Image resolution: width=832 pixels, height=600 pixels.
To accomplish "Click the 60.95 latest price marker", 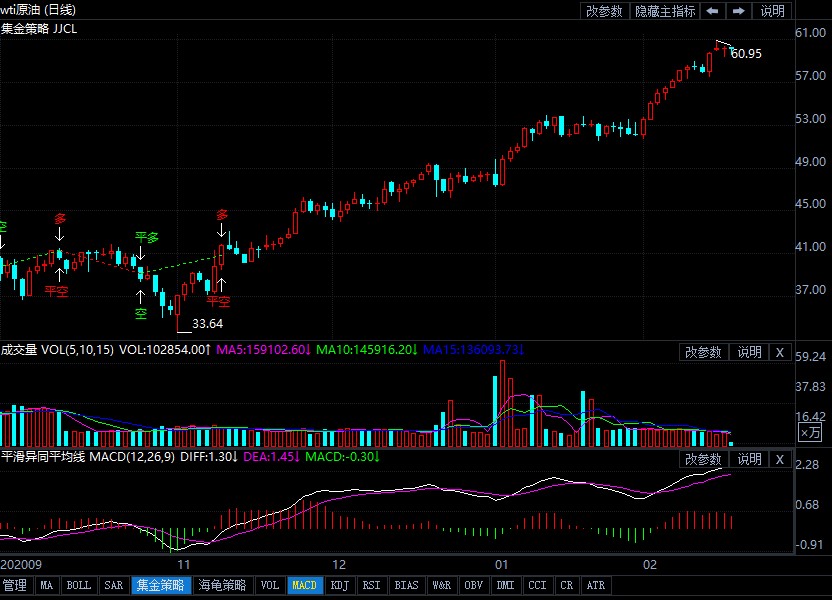I will (745, 54).
